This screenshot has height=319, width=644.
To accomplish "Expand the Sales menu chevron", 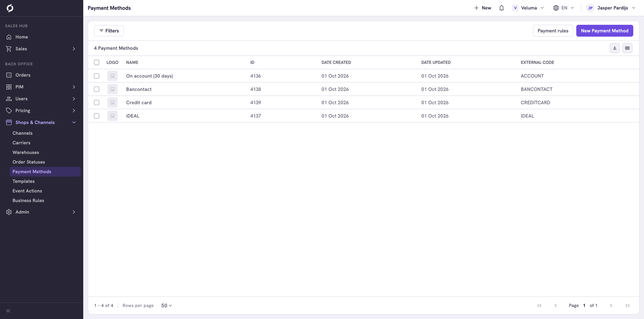I will tap(74, 49).
